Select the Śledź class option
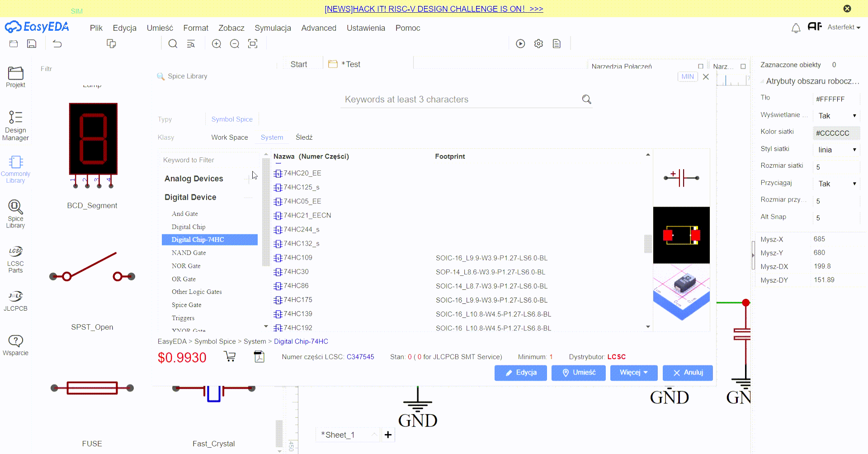Viewport: 868px width, 454px height. [x=304, y=137]
